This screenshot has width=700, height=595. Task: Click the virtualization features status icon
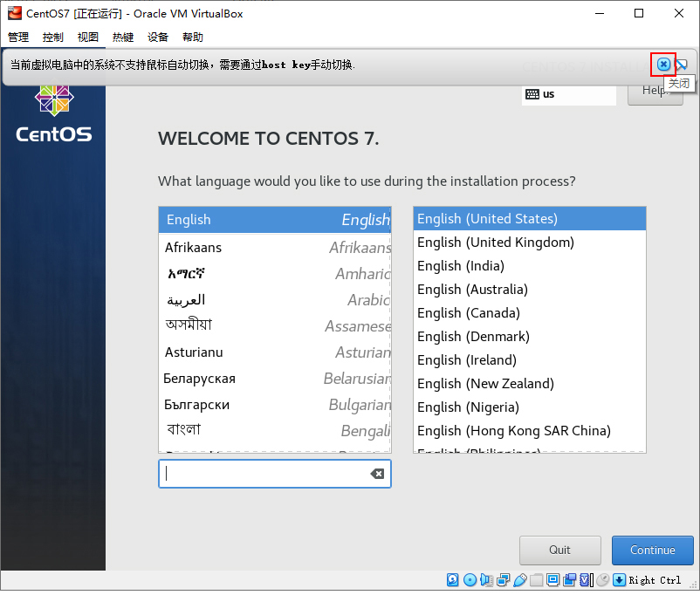[x=586, y=579]
